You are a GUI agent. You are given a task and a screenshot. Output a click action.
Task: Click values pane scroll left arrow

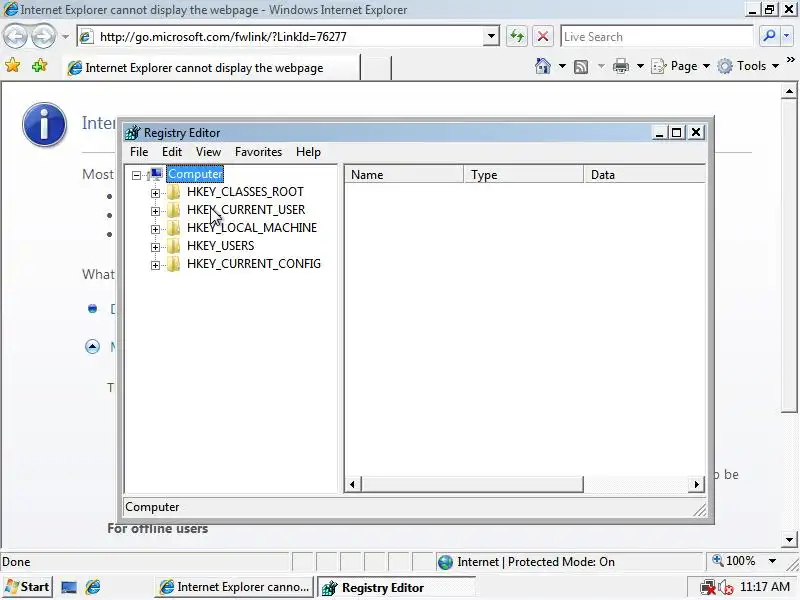click(353, 484)
